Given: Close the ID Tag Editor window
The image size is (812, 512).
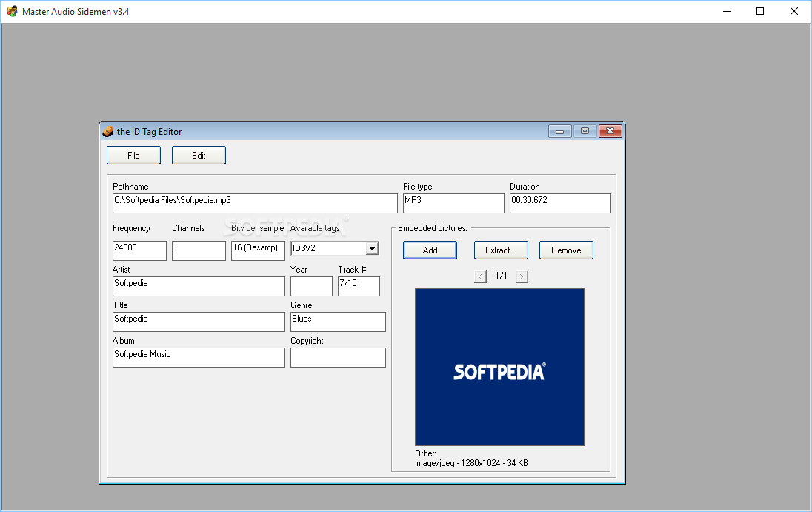Looking at the screenshot, I should [610, 131].
